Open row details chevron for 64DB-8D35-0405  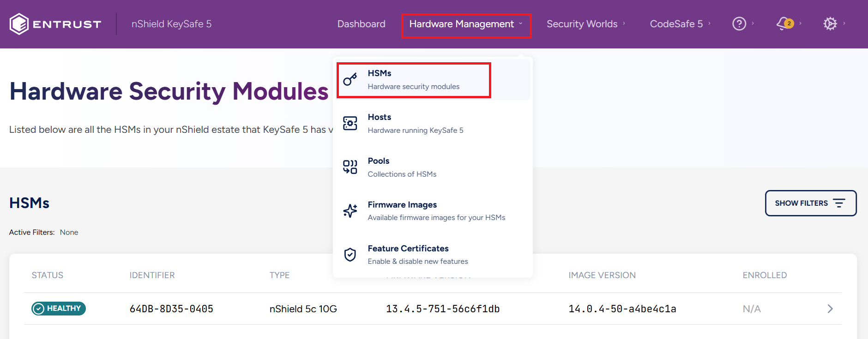(x=830, y=309)
